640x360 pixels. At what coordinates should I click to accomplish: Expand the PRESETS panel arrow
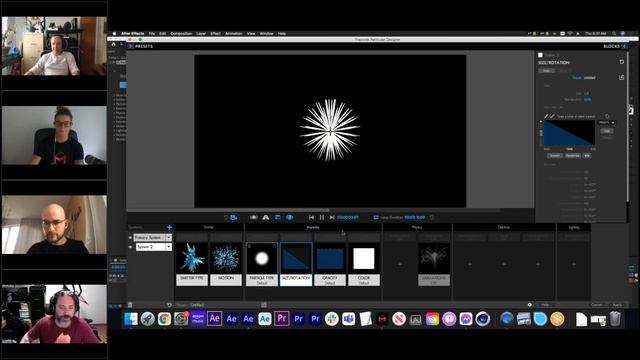pyautogui.click(x=131, y=46)
